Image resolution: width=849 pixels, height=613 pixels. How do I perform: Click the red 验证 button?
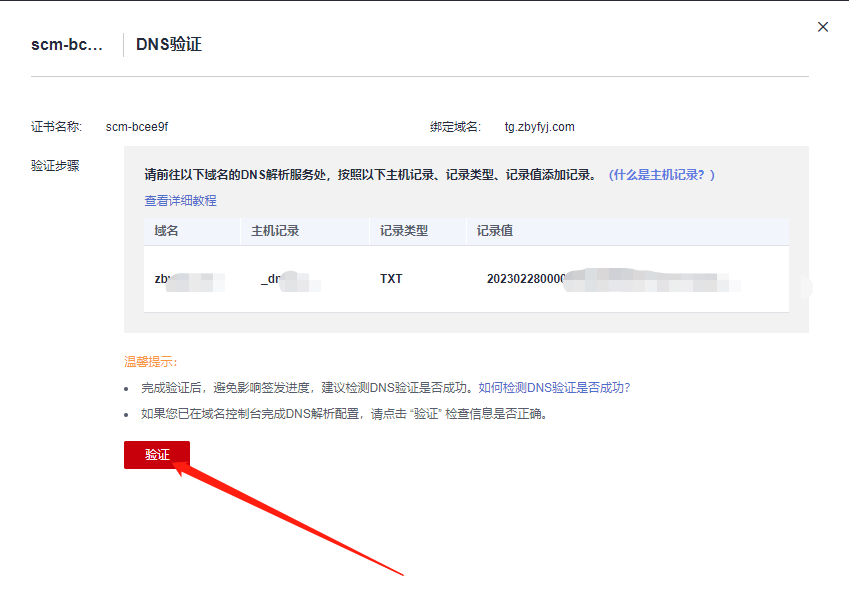(157, 455)
